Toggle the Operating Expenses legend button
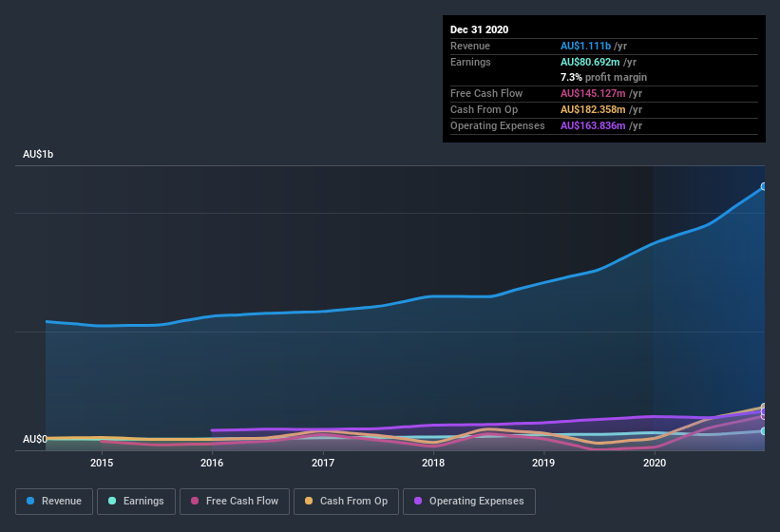The height and width of the screenshot is (532, 780). pos(469,502)
